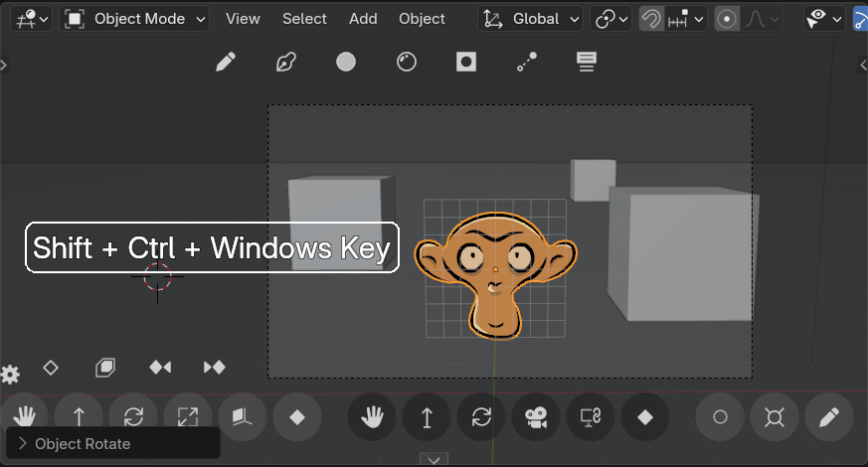868x467 pixels.
Task: Click the bottom center chevron-down tab
Action: pyautogui.click(x=434, y=459)
